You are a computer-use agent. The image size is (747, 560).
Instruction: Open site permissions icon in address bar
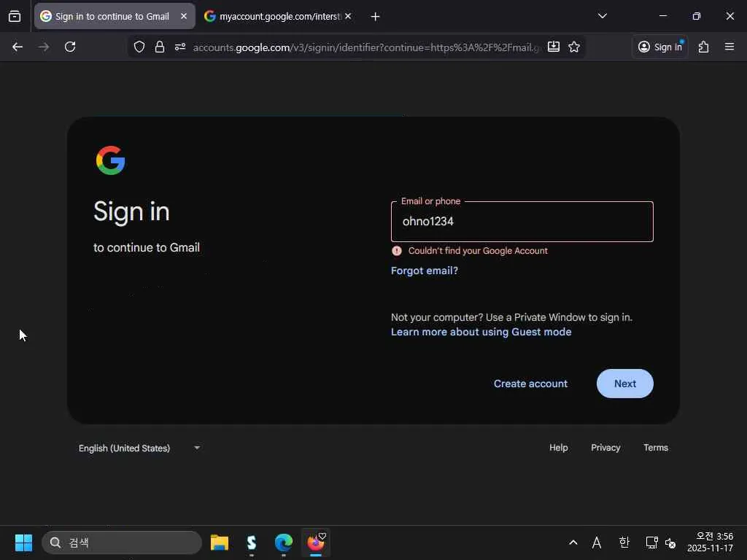coord(180,47)
